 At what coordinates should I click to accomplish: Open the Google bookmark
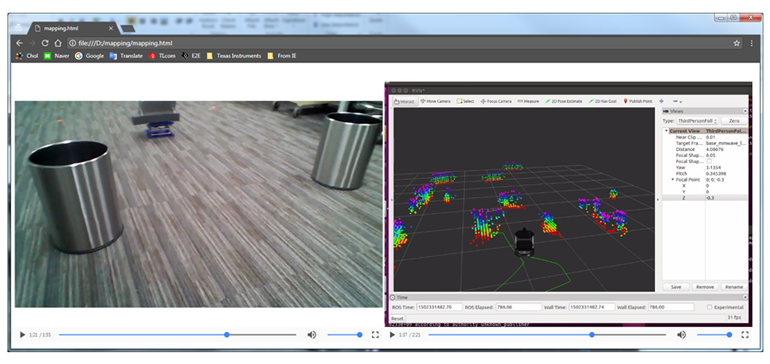(x=89, y=56)
